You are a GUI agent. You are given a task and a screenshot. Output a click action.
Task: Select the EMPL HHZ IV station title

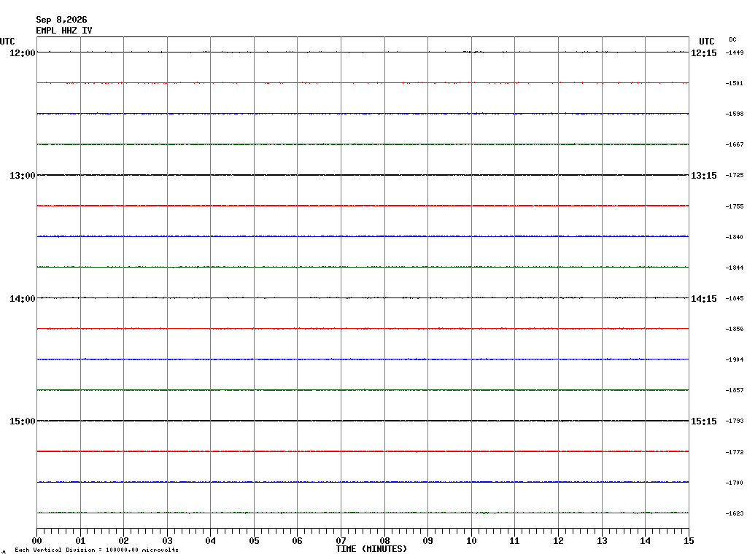64,31
